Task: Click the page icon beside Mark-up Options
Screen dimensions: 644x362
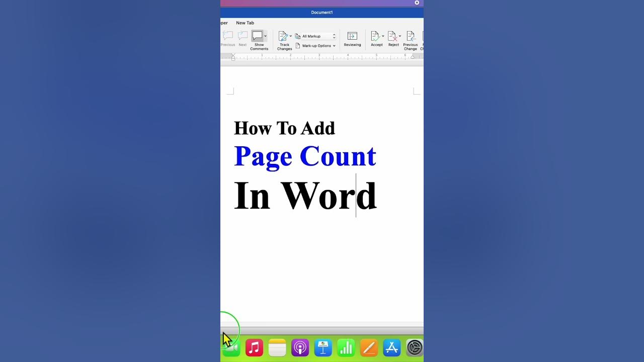Action: pos(297,46)
